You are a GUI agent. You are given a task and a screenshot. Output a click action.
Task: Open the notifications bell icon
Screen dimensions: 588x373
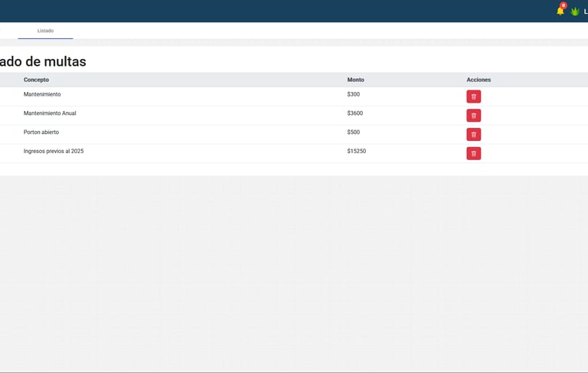coord(560,11)
